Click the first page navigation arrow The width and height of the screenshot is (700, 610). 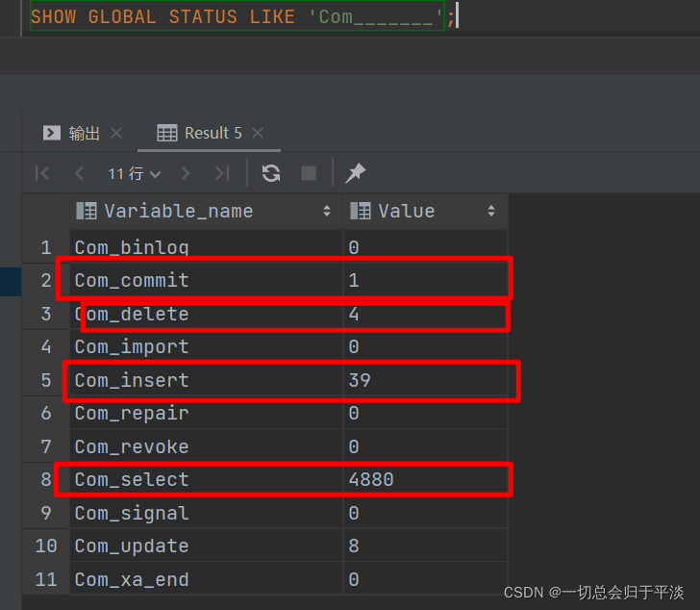(x=42, y=173)
